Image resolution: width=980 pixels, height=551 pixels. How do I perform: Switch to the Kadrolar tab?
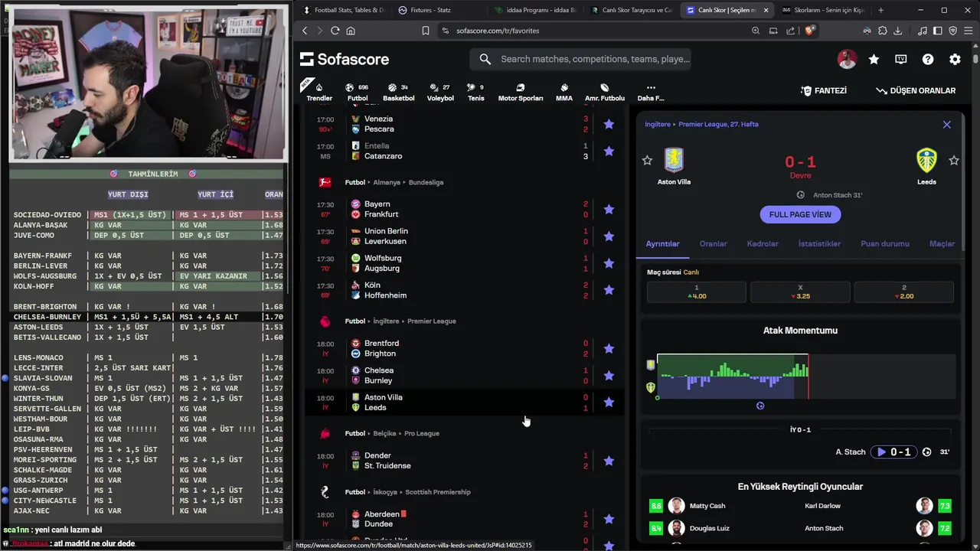763,243
